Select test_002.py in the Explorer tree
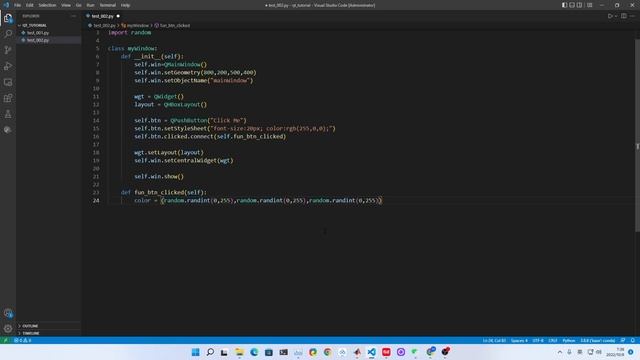Image resolution: width=640 pixels, height=360 pixels. 38,40
